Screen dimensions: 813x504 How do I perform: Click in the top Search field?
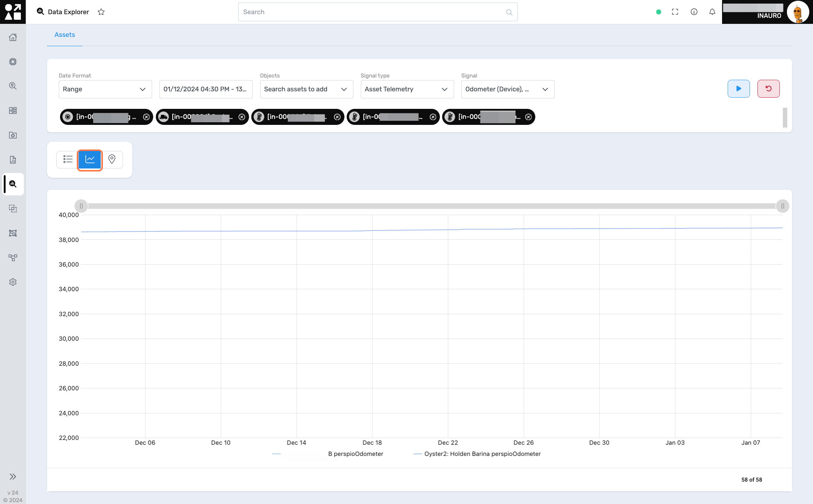coord(378,12)
